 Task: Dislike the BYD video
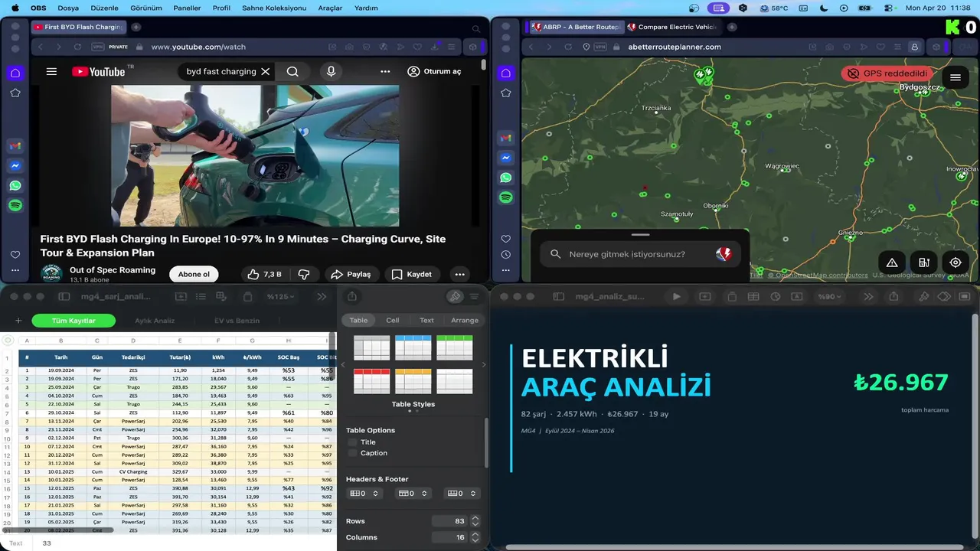tap(304, 274)
